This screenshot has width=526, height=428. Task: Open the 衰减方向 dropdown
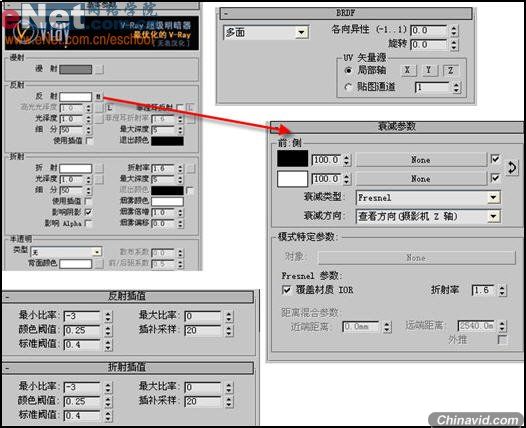pyautogui.click(x=428, y=216)
